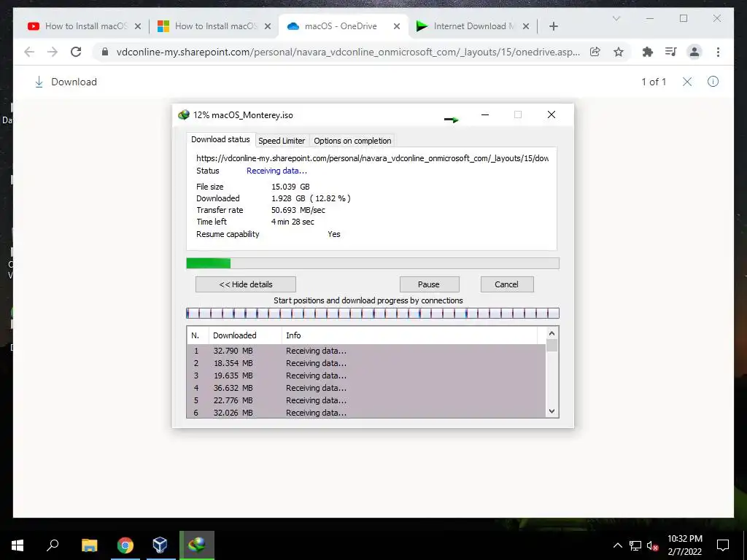Open a new browser tab
The image size is (747, 560).
[x=553, y=26]
